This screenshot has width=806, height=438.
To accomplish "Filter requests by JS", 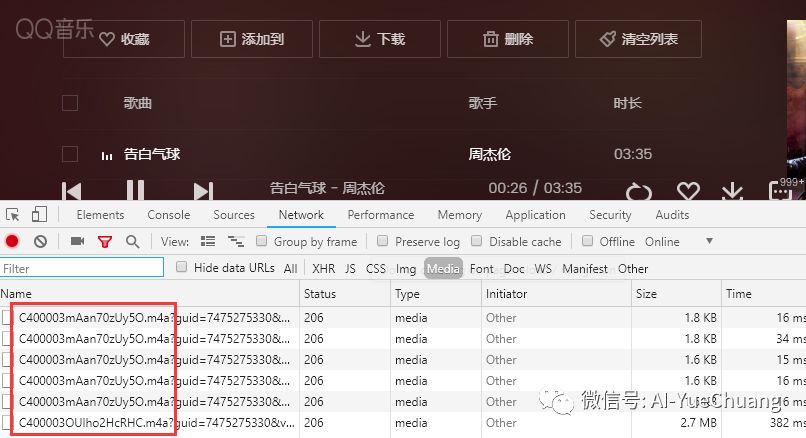I will (x=350, y=269).
